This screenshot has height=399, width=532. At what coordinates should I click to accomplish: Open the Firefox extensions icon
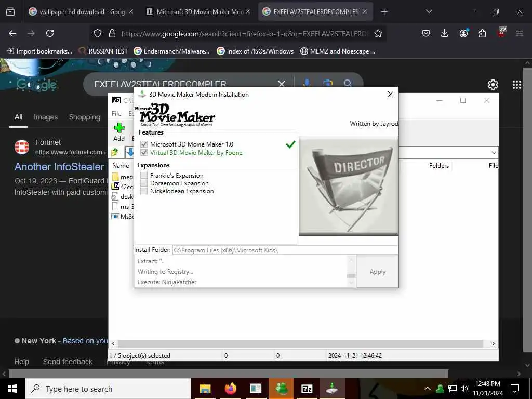482,33
